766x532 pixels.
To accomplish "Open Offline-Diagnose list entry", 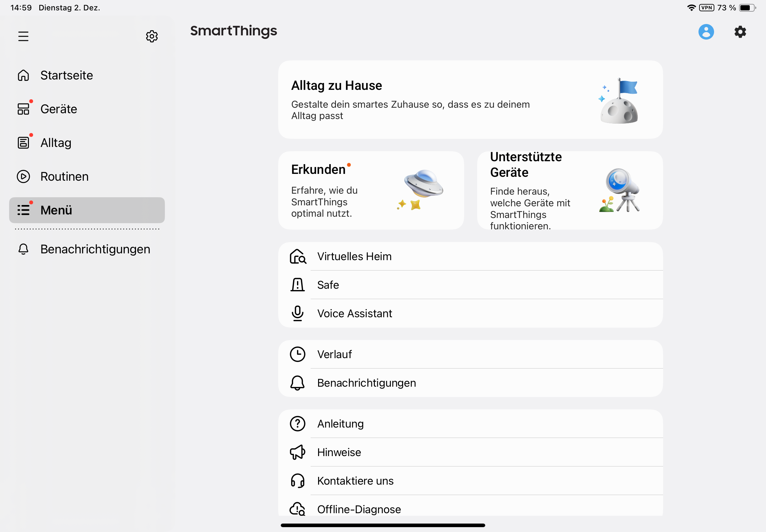I will coord(359,509).
